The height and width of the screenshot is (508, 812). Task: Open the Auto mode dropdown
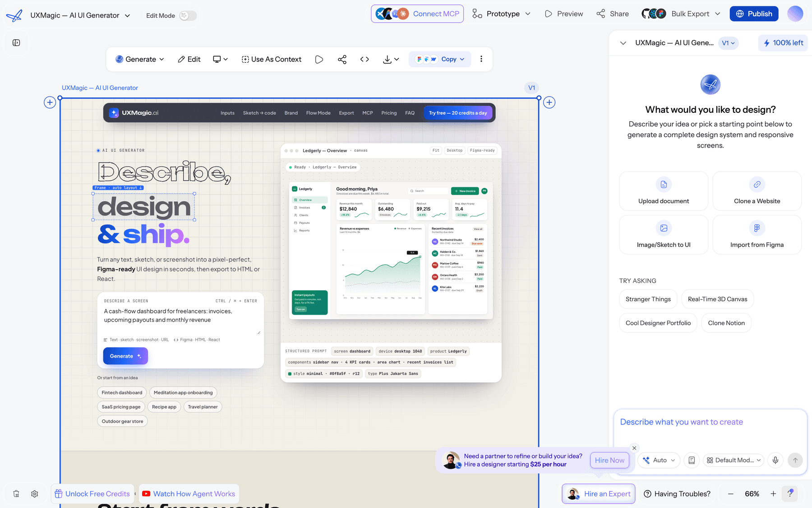(659, 460)
